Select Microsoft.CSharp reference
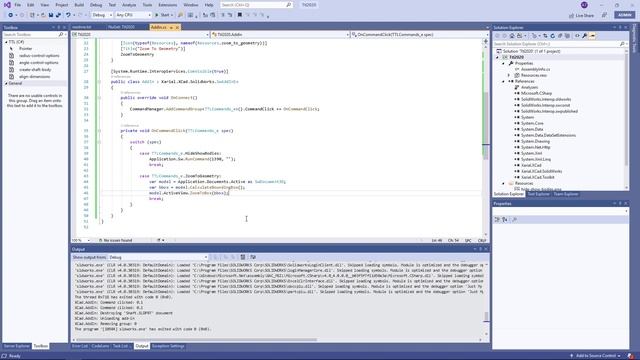The height and width of the screenshot is (360, 640). pos(536,93)
